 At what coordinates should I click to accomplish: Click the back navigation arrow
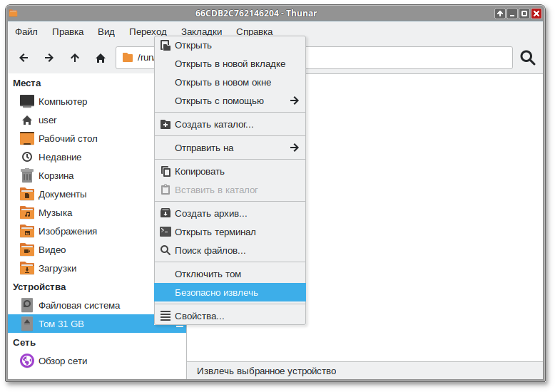pyautogui.click(x=24, y=58)
